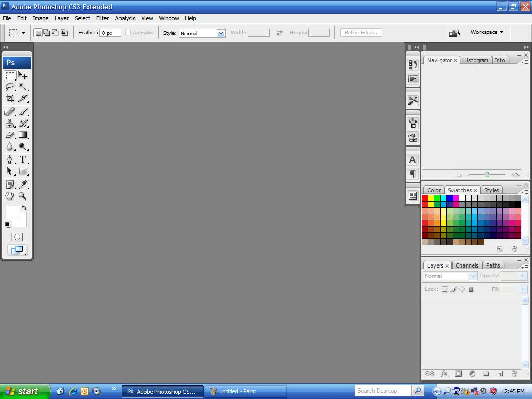Select the Gradient tool
532x399 pixels.
[23, 135]
